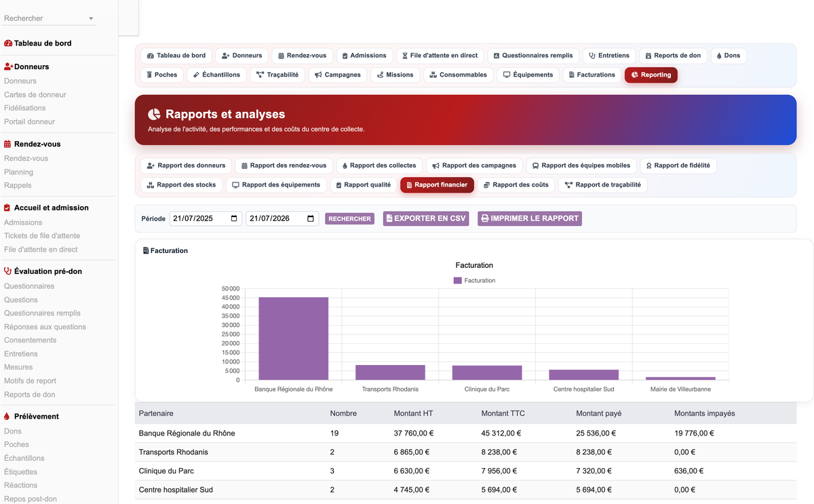Click the Prélèvement section droplet icon

(7, 416)
